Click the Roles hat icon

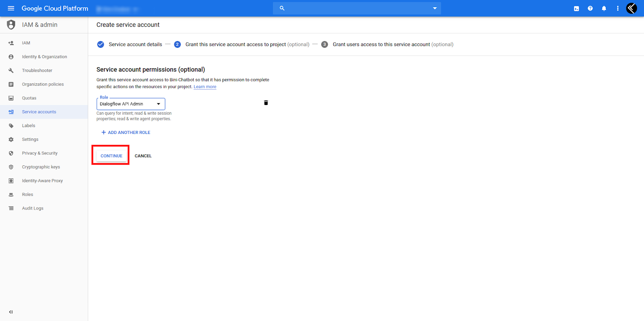pyautogui.click(x=11, y=195)
